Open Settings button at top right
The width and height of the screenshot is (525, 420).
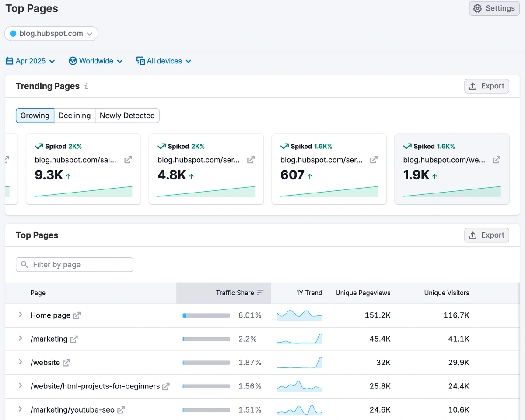494,8
